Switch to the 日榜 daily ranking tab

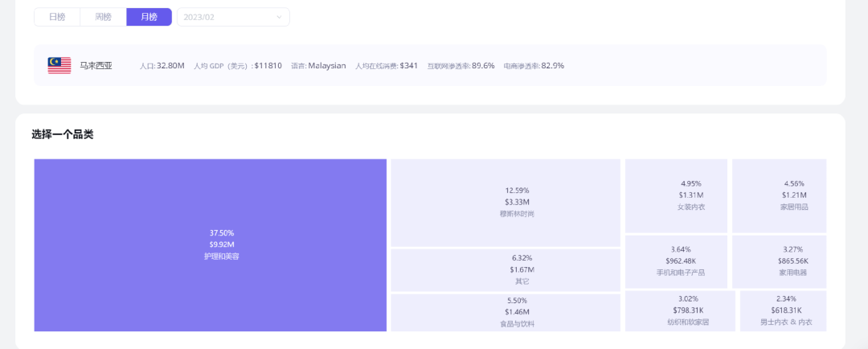(57, 17)
